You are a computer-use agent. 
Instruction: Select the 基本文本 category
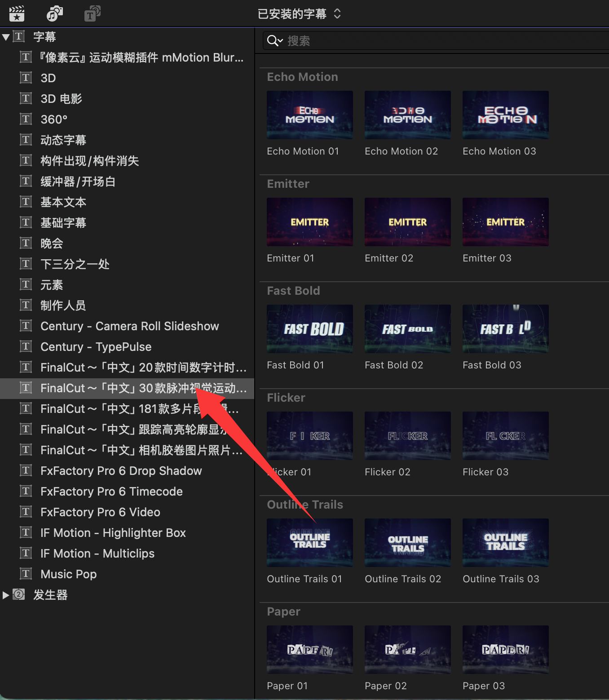(63, 202)
